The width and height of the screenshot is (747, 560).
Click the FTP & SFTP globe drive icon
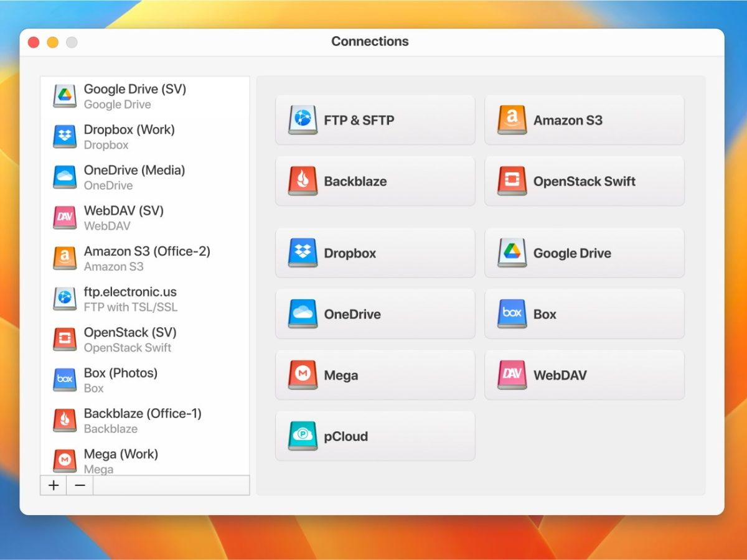click(x=303, y=120)
